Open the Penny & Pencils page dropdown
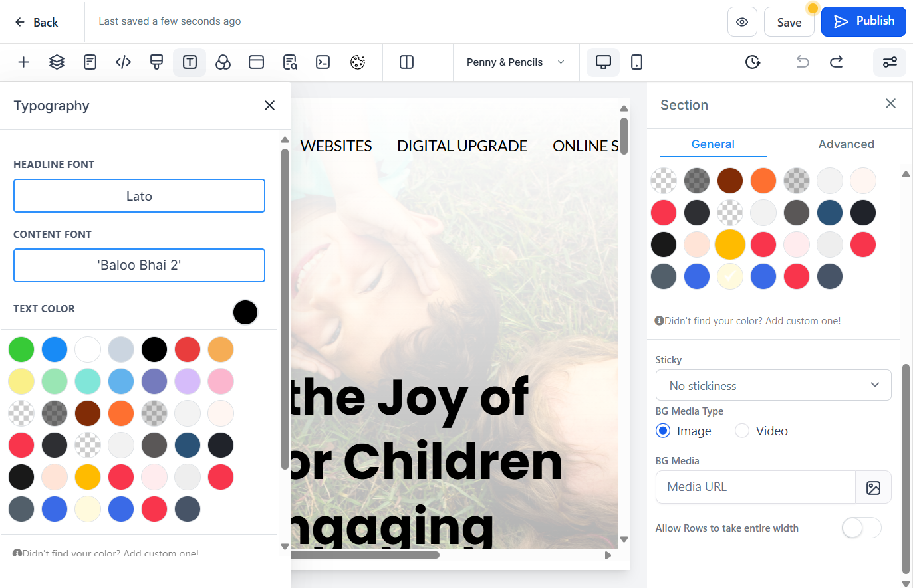 516,62
